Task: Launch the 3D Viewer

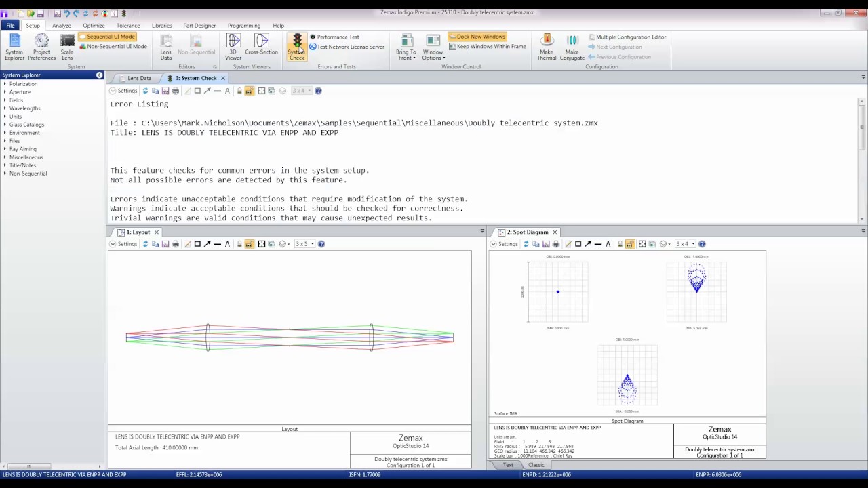Action: [233, 47]
